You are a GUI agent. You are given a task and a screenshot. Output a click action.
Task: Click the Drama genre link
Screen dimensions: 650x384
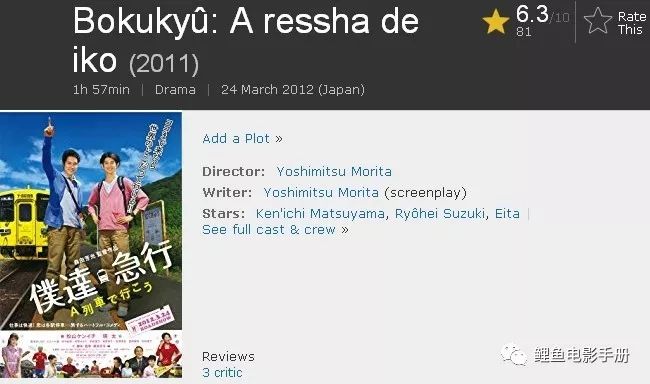click(175, 90)
